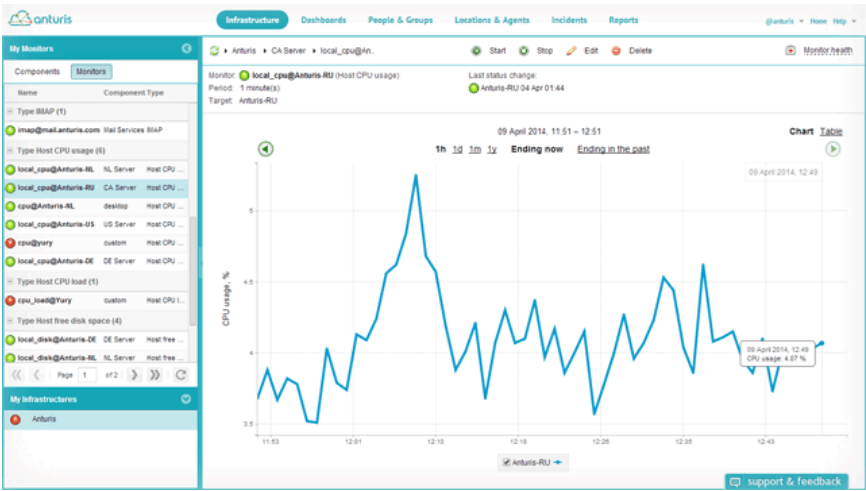Click red status icon of cpu_load@Yury

tap(10, 300)
